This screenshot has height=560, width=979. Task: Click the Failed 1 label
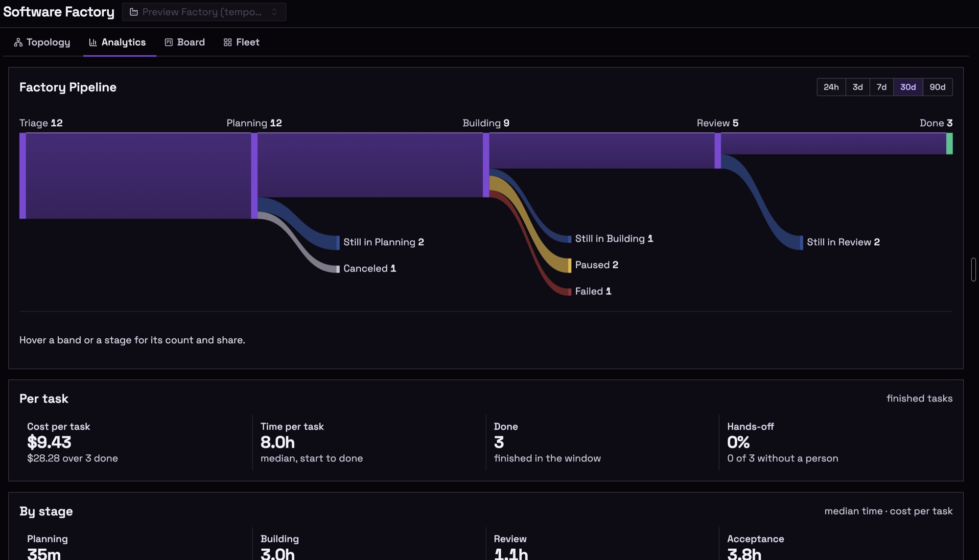coord(593,291)
